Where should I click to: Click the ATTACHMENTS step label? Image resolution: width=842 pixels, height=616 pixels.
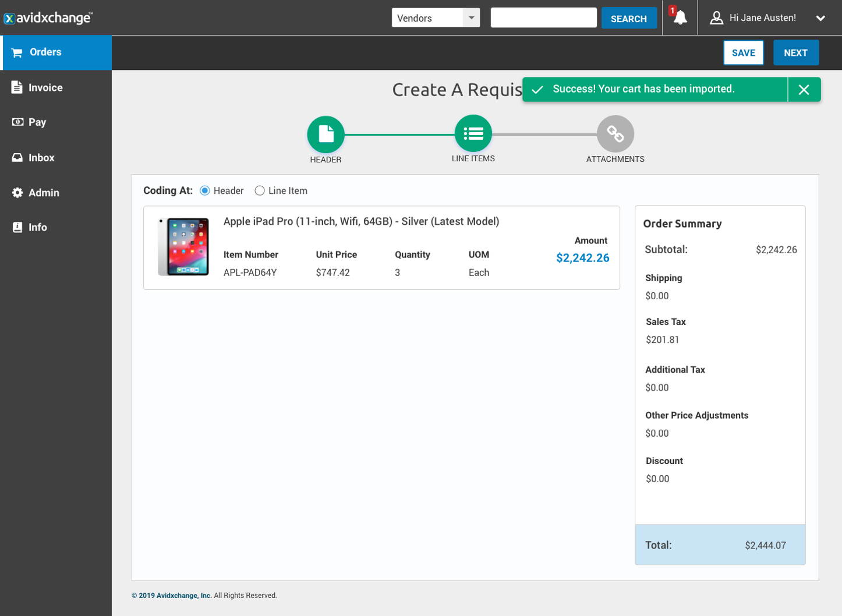pyautogui.click(x=615, y=159)
